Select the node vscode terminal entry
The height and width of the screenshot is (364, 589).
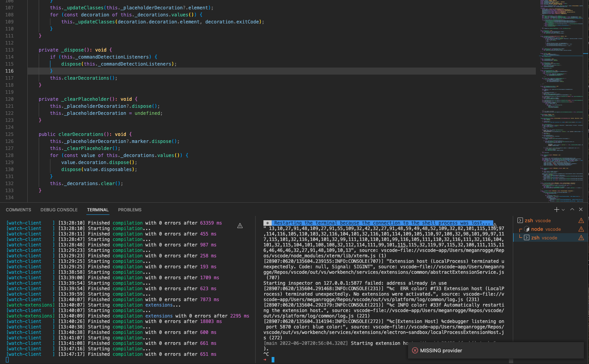550,229
